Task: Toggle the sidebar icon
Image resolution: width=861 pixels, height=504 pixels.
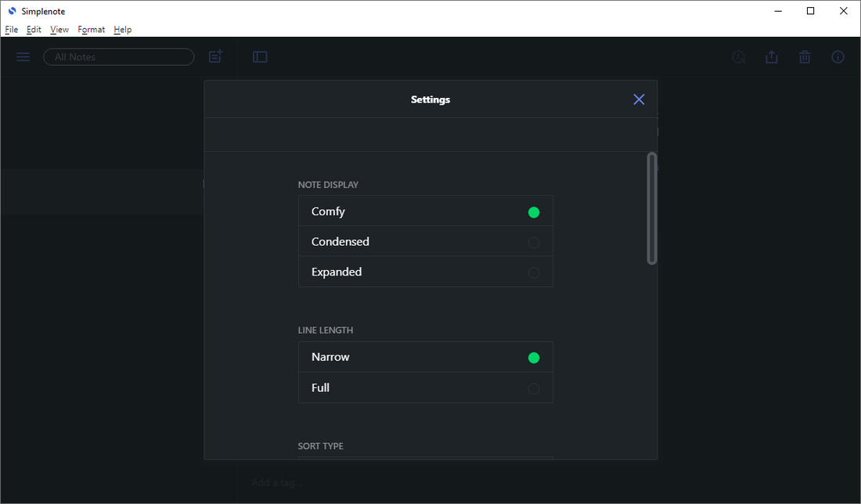Action: pos(260,57)
